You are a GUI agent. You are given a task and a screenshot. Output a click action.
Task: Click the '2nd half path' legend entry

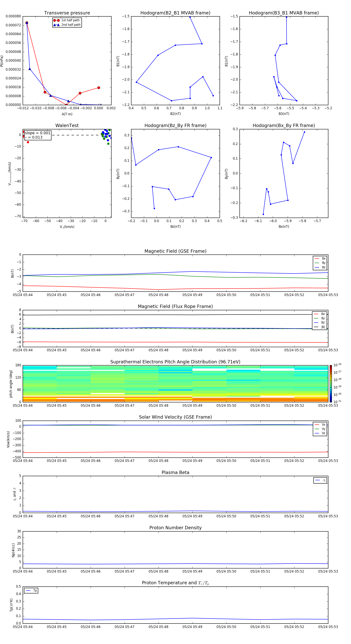(67, 25)
